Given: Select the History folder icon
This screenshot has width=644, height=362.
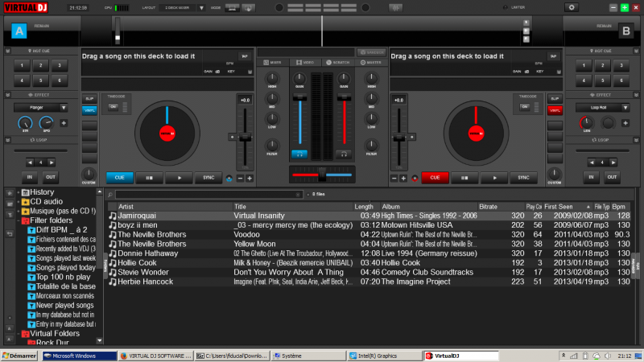Looking at the screenshot, I should click(x=26, y=192).
